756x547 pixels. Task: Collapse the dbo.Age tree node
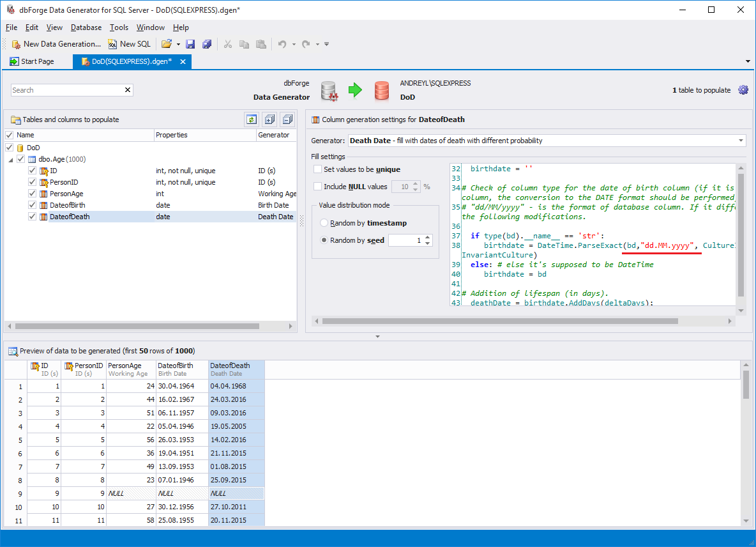(x=11, y=160)
